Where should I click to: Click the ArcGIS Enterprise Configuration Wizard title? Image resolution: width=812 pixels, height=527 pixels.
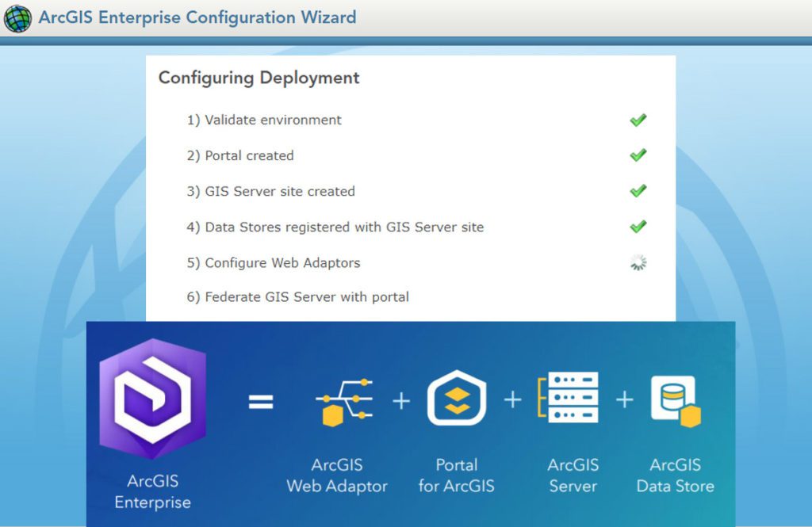[x=197, y=17]
